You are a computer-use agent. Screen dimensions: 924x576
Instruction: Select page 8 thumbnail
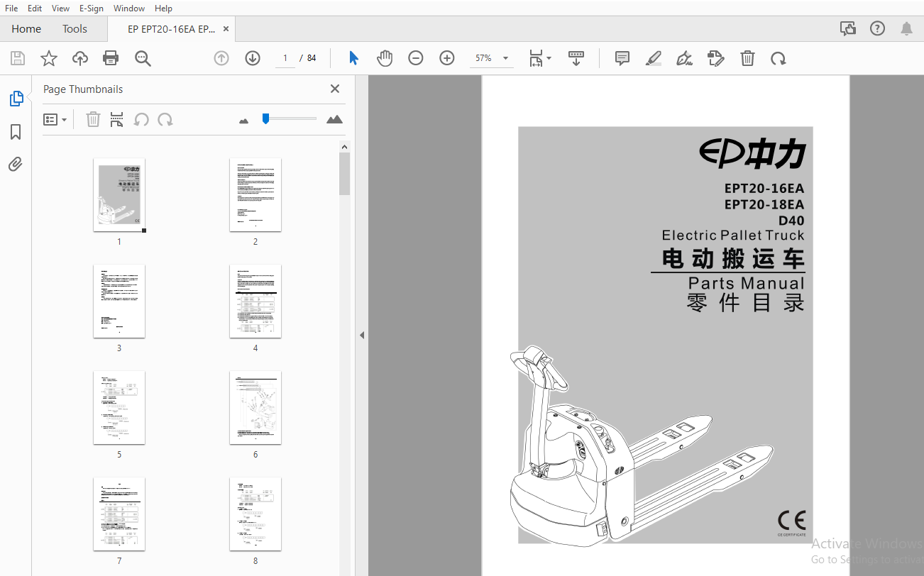[255, 514]
